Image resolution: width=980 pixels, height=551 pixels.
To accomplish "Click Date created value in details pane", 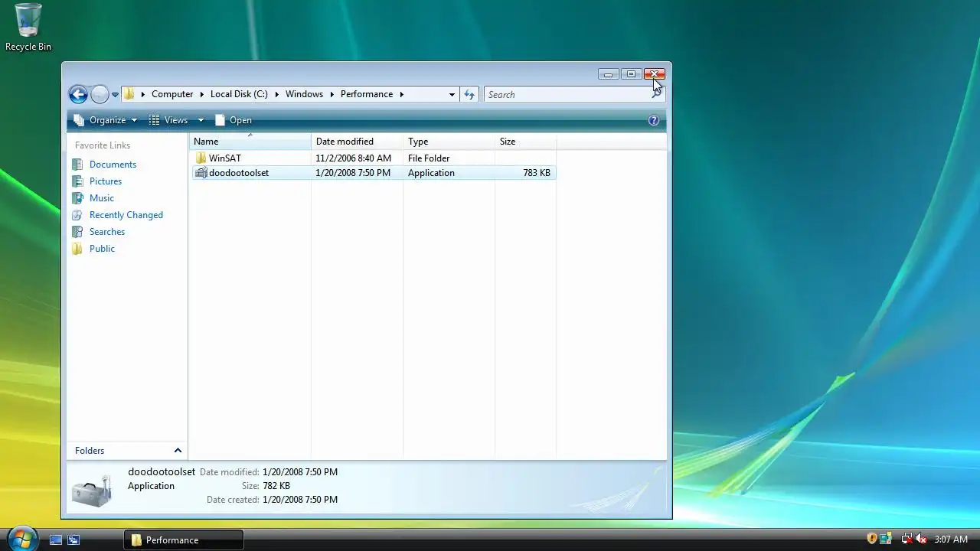I will 300,500.
